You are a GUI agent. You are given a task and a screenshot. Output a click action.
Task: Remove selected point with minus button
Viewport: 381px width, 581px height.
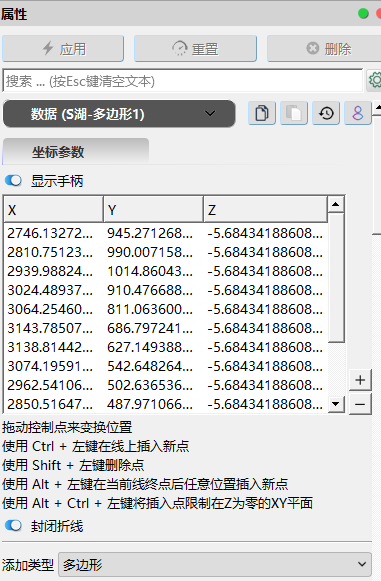tap(360, 404)
